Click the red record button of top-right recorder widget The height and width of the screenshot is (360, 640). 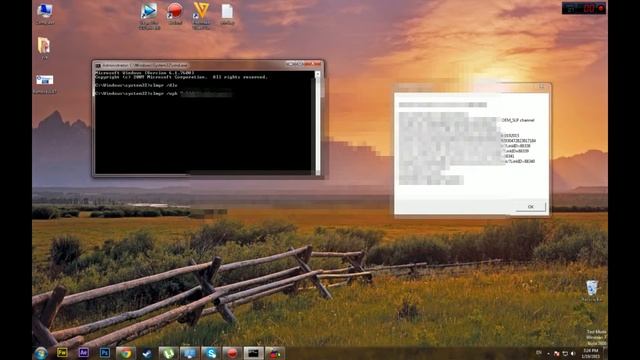click(x=601, y=8)
